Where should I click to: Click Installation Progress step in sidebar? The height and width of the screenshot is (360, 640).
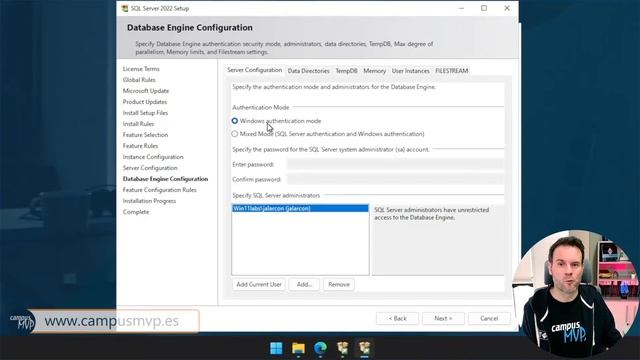(x=149, y=201)
